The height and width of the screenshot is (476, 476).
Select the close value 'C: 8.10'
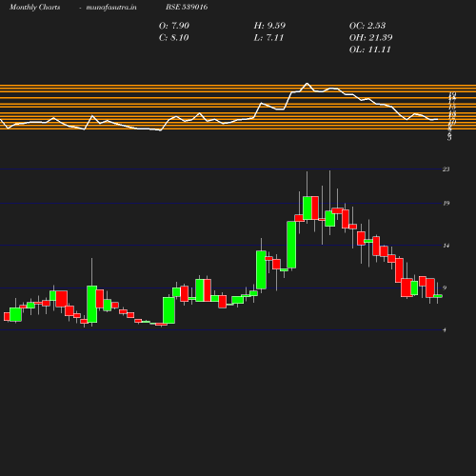tap(174, 38)
